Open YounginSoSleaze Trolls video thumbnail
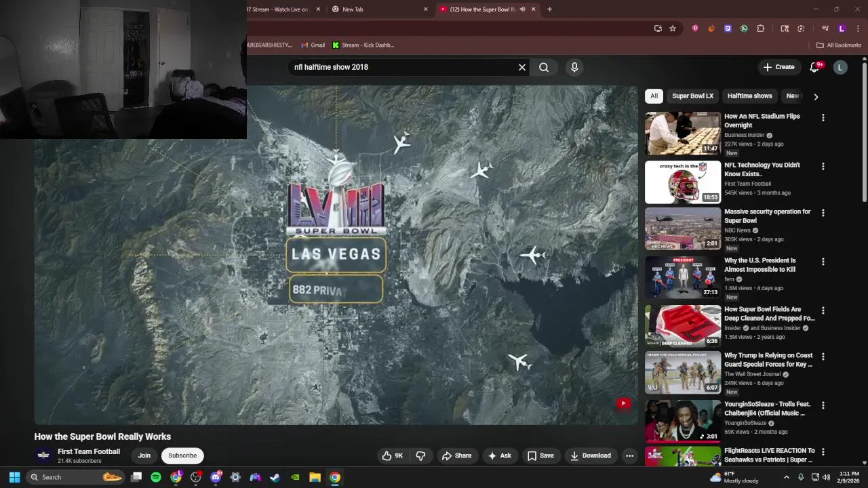The width and height of the screenshot is (868, 488). tap(683, 421)
